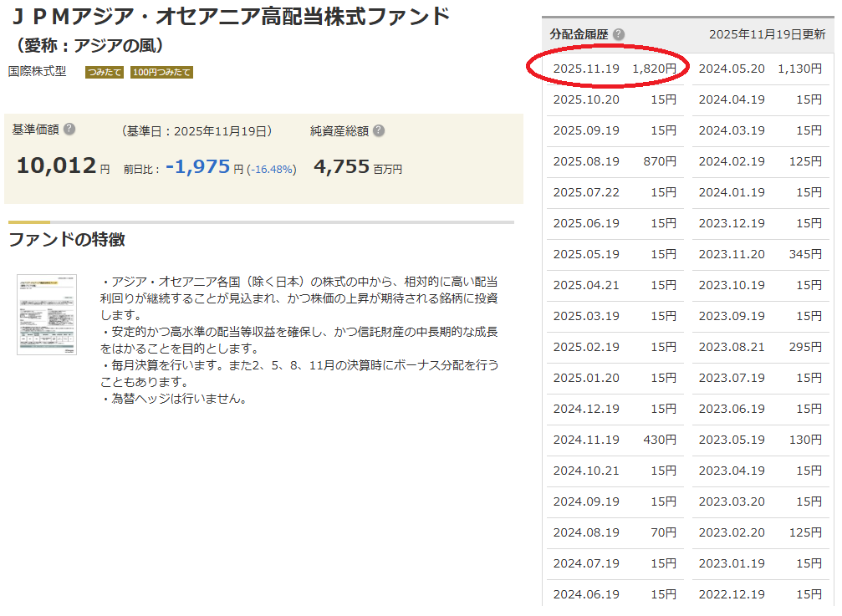
Task: Select the 2024.05.20 1,130円 distribution entry
Action: click(x=760, y=69)
